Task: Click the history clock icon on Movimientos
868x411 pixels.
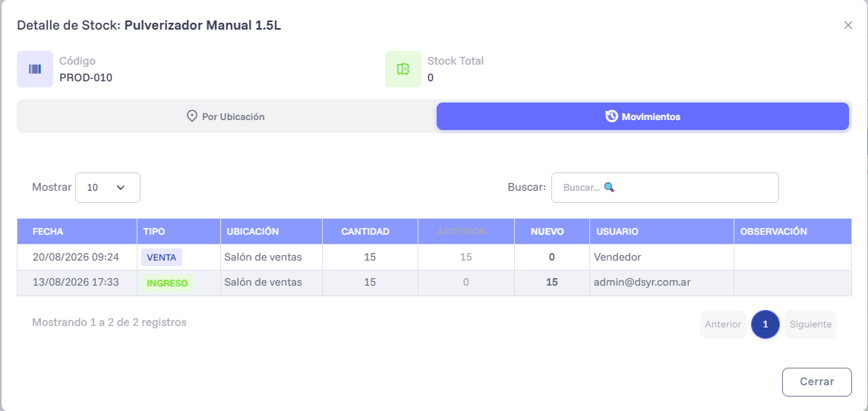Action: 611,116
